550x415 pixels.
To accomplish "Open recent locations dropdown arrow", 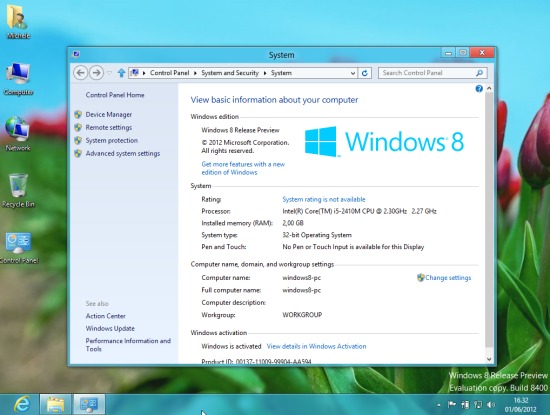I will pos(109,73).
